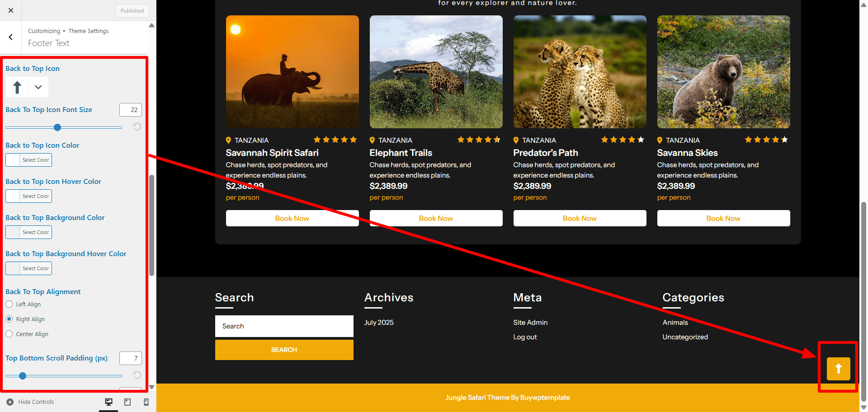Viewport: 868px width, 412px height.
Task: Click Book Now for Predator's Path
Action: coord(580,218)
